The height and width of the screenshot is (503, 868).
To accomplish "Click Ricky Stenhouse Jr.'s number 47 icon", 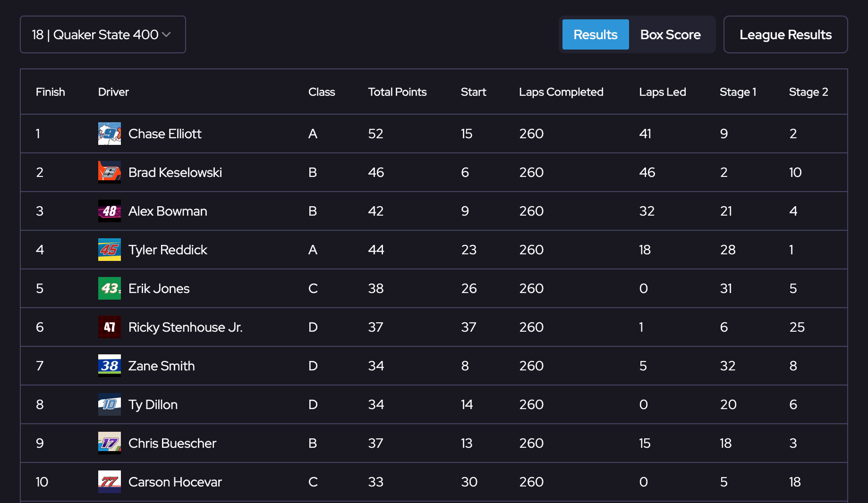I will (110, 327).
